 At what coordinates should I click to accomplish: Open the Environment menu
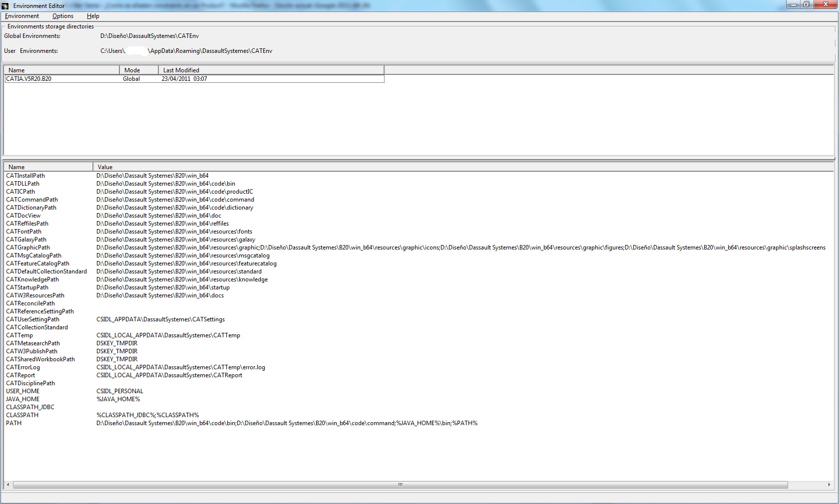(x=22, y=16)
